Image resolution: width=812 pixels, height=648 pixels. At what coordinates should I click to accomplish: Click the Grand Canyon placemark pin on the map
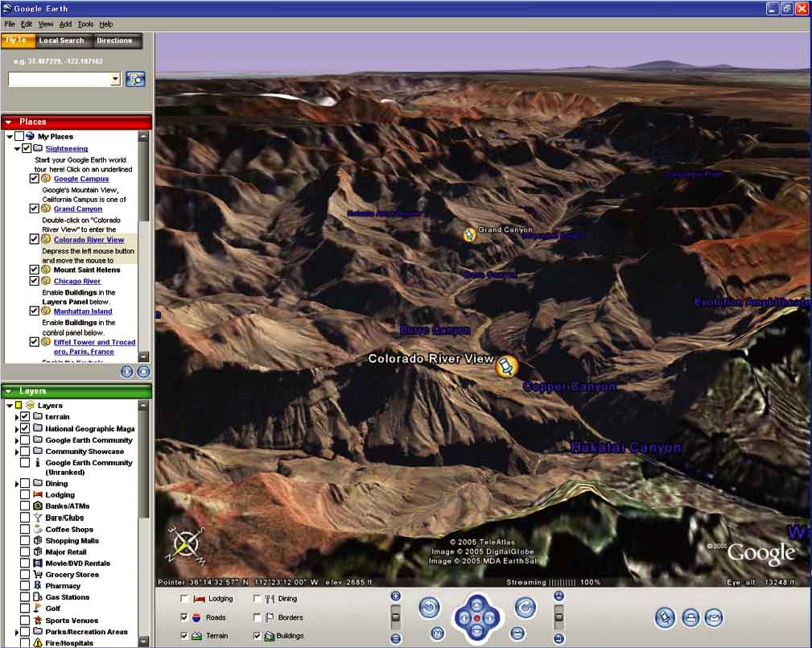[469, 234]
